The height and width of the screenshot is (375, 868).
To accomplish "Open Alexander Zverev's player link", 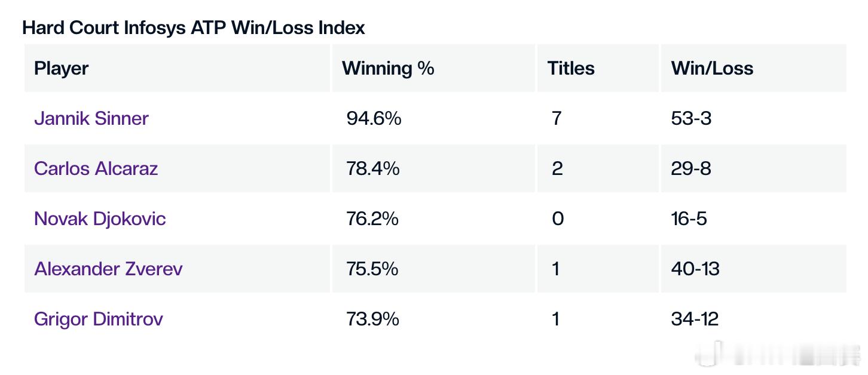I will click(x=108, y=269).
